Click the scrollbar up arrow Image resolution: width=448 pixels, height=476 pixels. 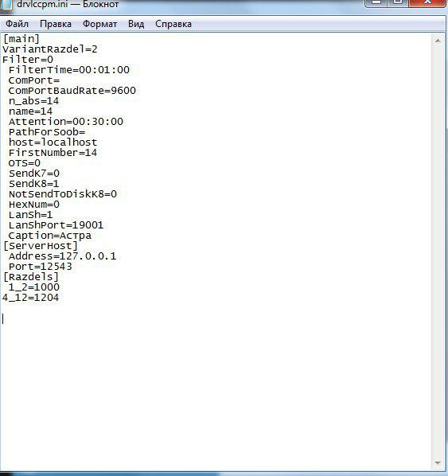pyautogui.click(x=438, y=41)
